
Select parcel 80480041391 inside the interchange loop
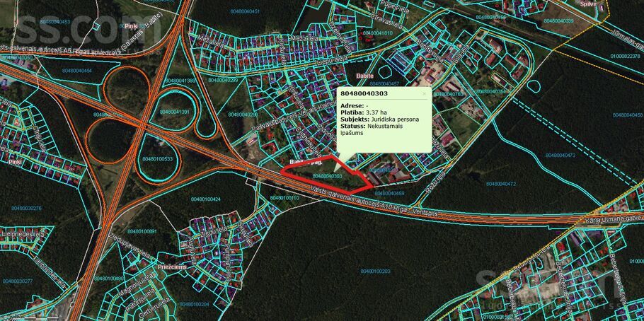(175, 112)
